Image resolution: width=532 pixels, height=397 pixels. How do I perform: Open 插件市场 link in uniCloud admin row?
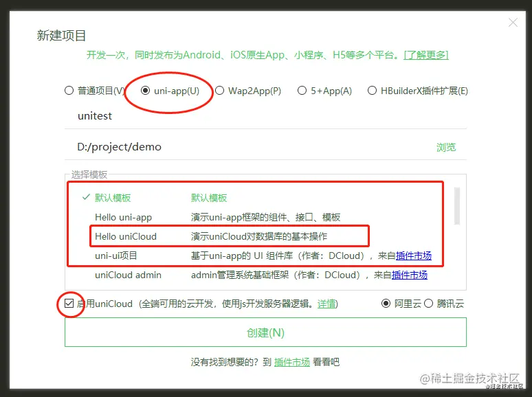click(x=410, y=275)
